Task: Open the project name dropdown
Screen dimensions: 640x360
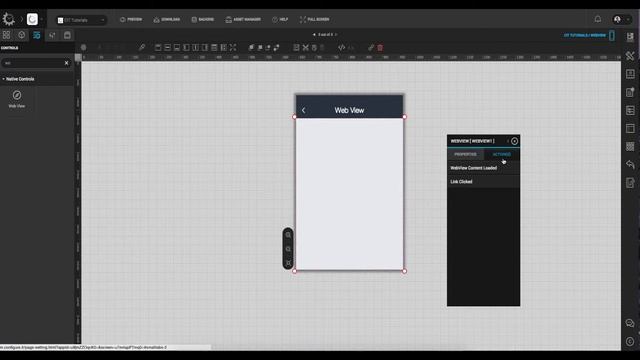Action: (81, 20)
